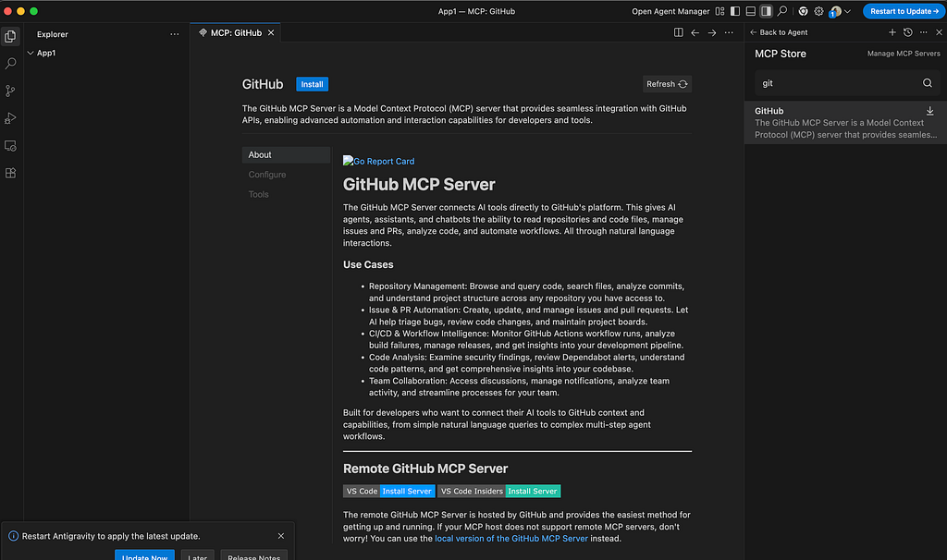Click the customize layout icon
The width and height of the screenshot is (947, 560).
coord(719,11)
